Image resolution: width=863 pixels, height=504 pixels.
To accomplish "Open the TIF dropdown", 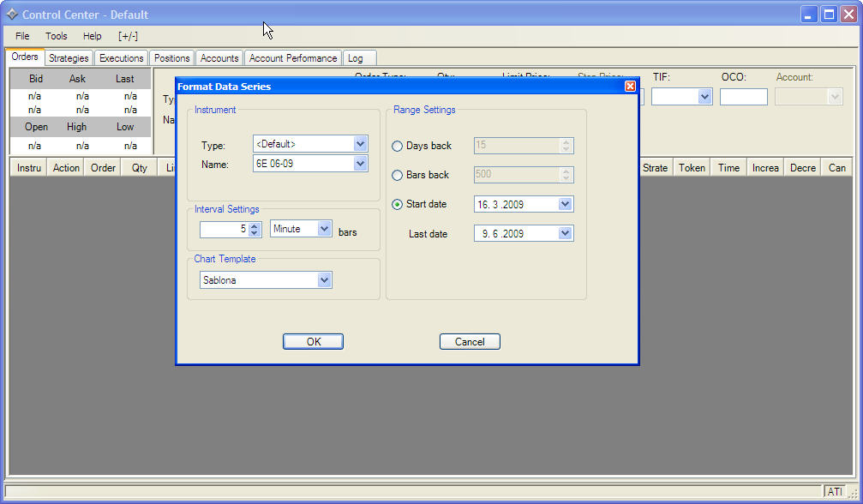I will (704, 97).
